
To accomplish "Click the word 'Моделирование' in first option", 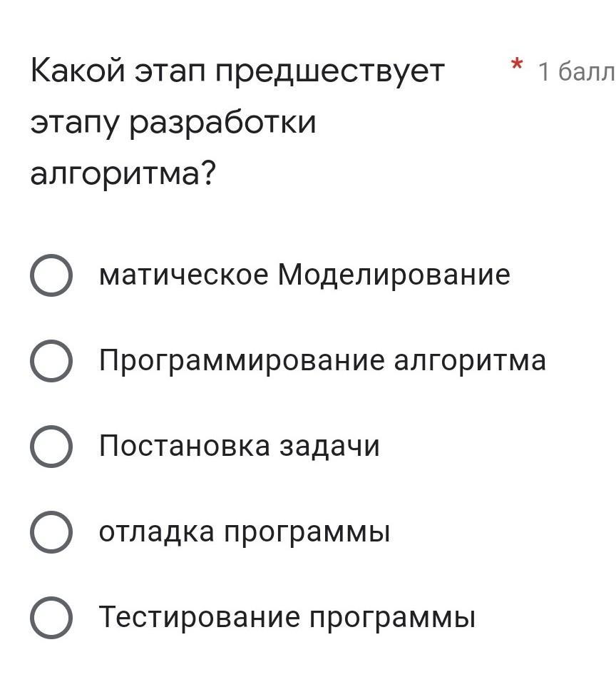I will click(394, 275).
